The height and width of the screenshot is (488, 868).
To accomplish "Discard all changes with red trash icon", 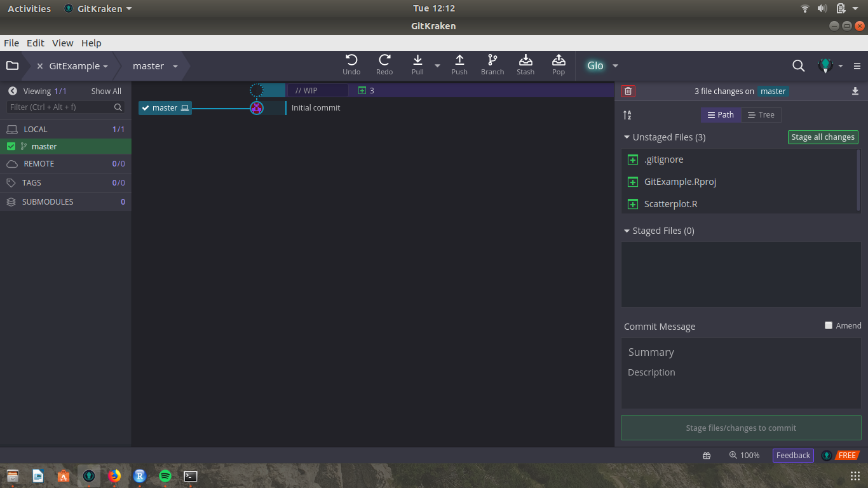I will 628,91.
